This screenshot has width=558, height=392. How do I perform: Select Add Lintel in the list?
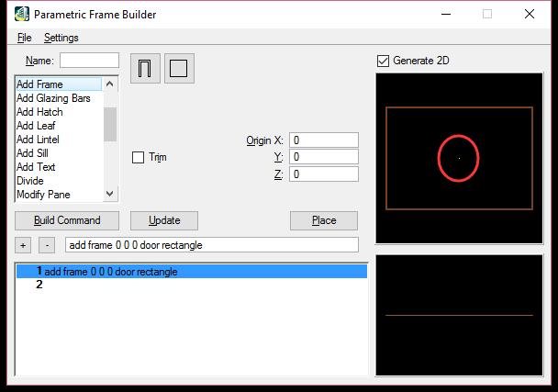click(x=59, y=140)
